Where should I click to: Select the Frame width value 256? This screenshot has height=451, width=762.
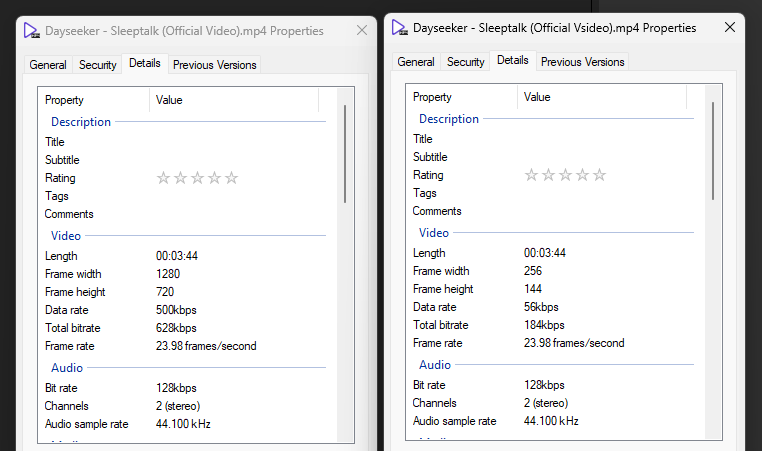(x=533, y=271)
